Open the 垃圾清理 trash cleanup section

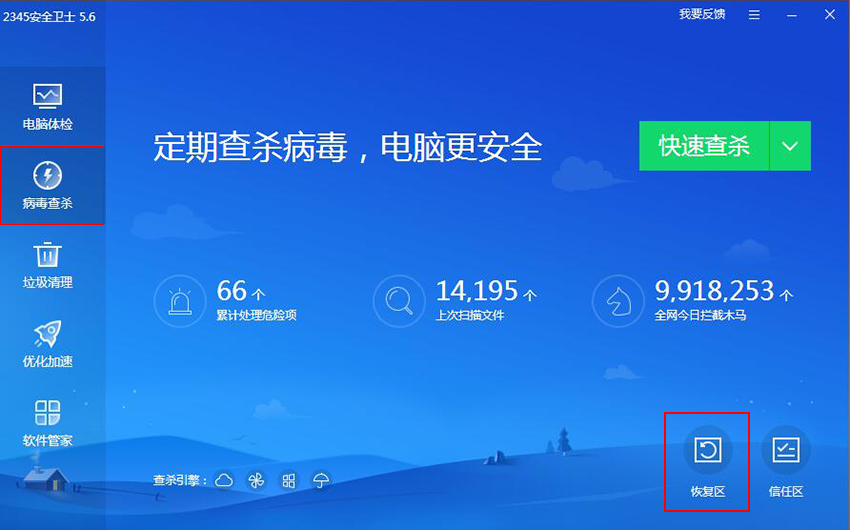[48, 265]
